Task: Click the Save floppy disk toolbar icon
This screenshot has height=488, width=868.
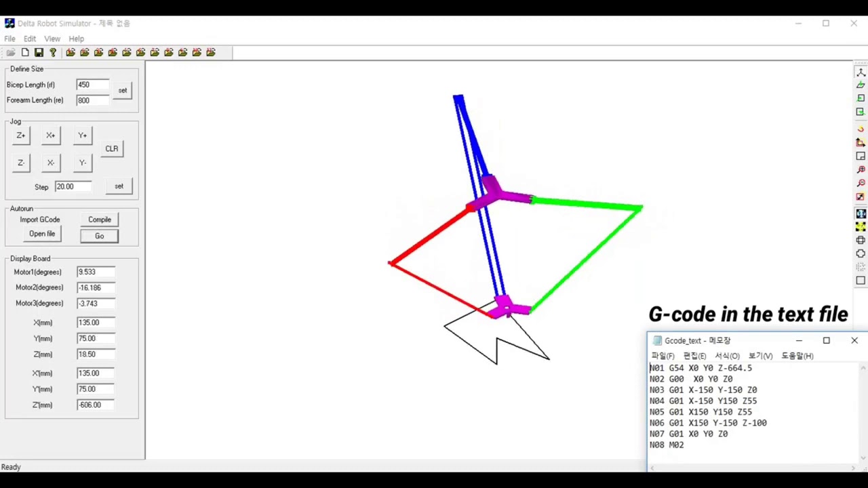Action: (x=39, y=52)
